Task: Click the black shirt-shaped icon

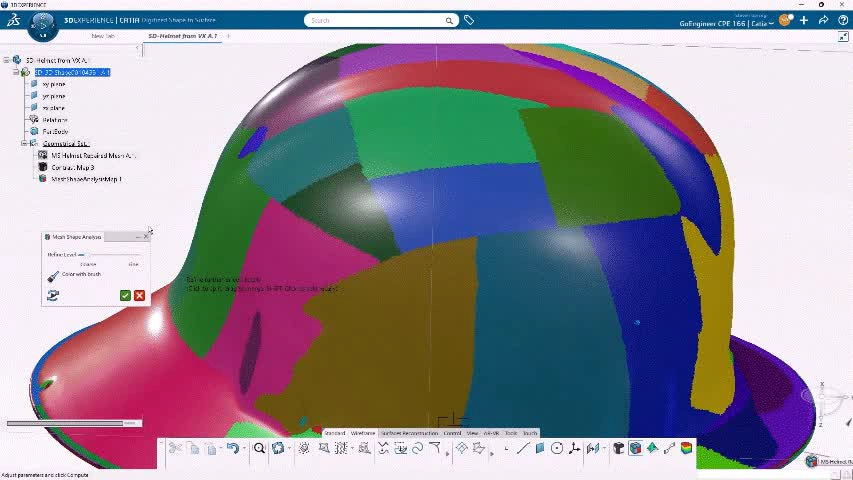Action: coord(619,448)
